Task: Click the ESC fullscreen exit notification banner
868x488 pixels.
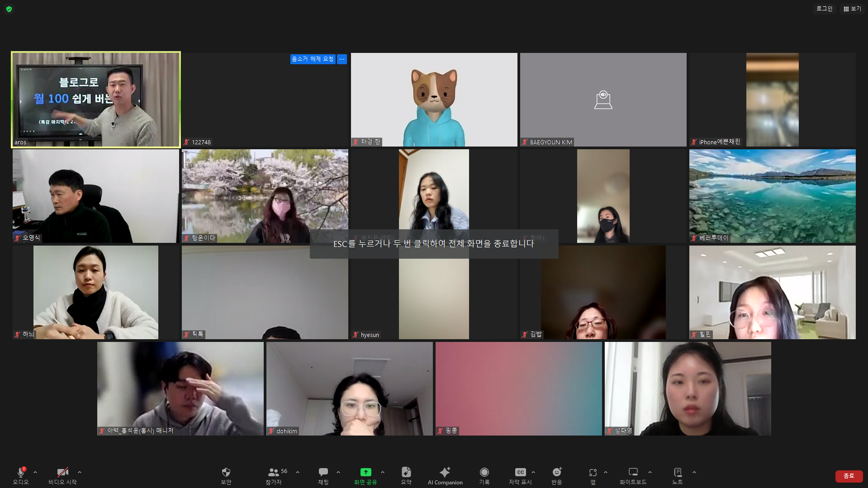Action: (434, 244)
